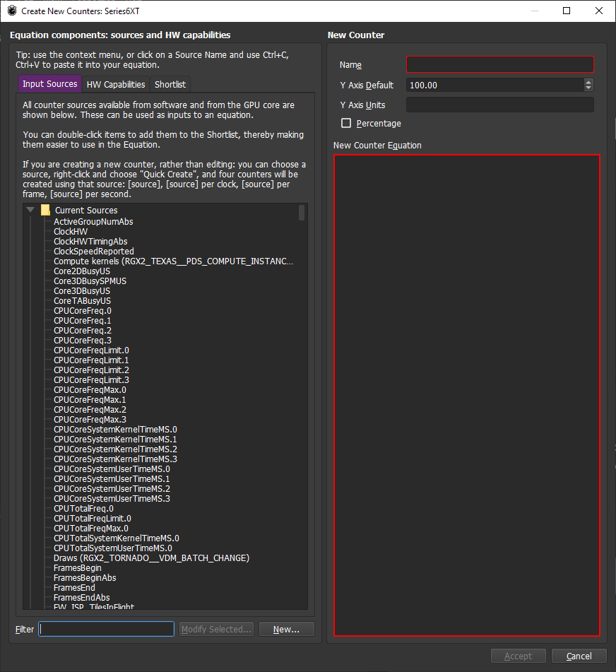Click the app icon in title bar
The height and width of the screenshot is (672, 616).
click(x=12, y=11)
